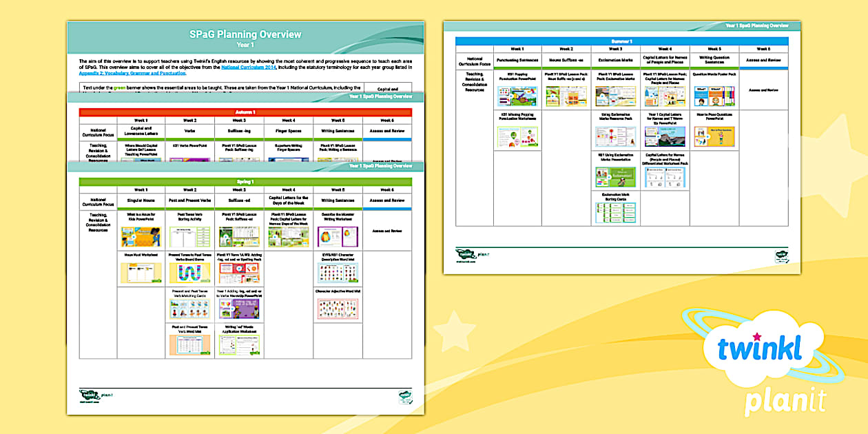Click the Twinkl logo in left page footer

pyautogui.click(x=91, y=395)
